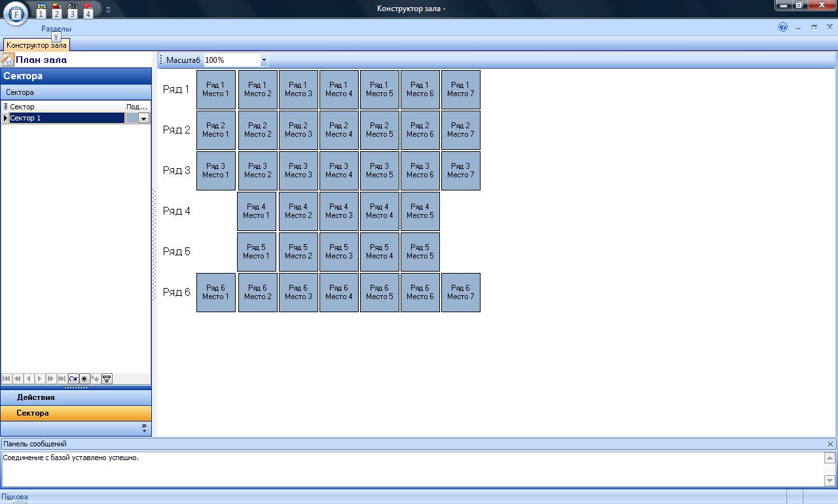Image resolution: width=838 pixels, height=504 pixels.
Task: Click the filter funnel icon in navigator
Action: point(107,378)
